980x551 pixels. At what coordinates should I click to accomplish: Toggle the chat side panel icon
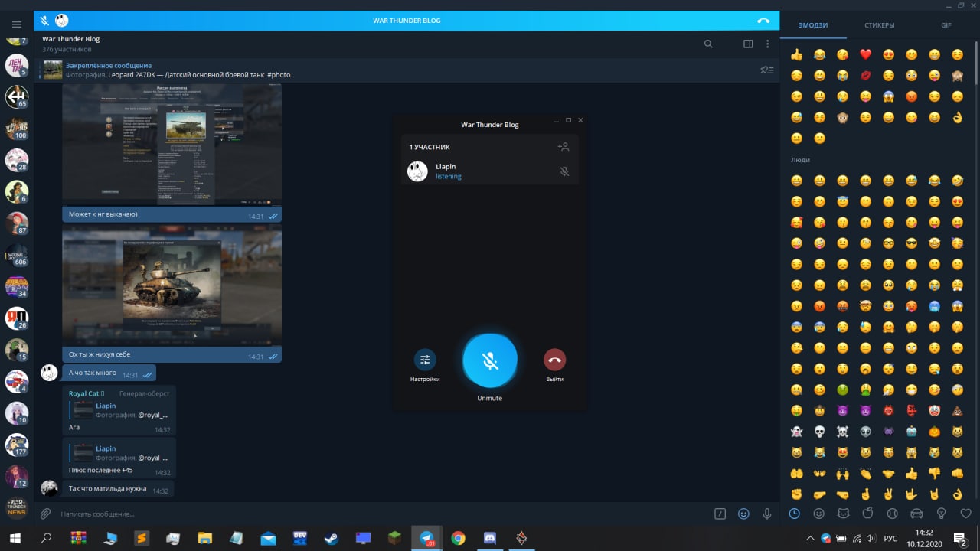tap(748, 44)
